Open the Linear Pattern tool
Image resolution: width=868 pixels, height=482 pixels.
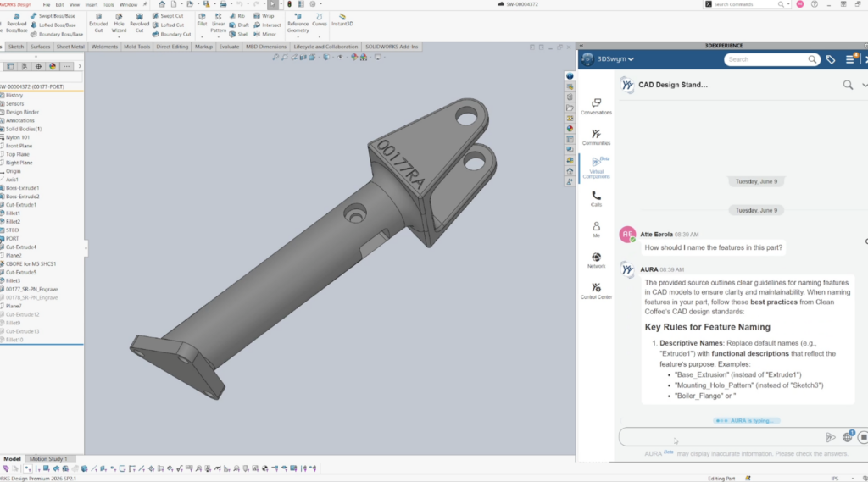pyautogui.click(x=218, y=23)
